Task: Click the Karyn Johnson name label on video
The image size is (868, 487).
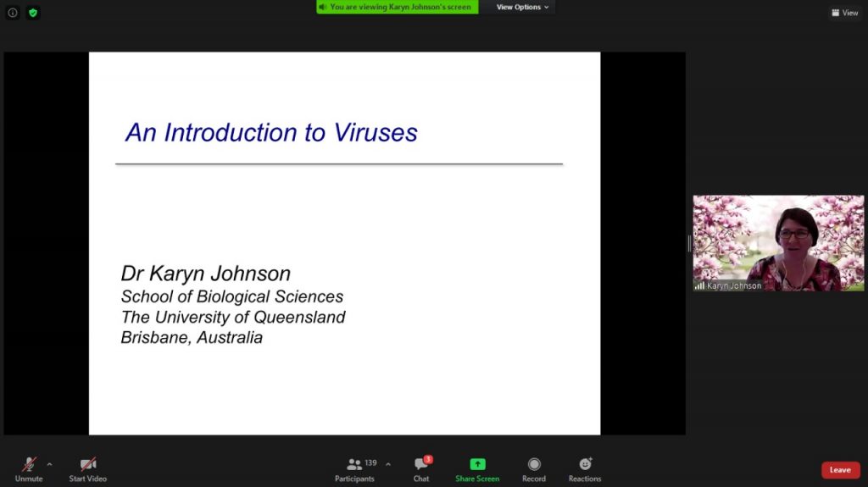Action: pyautogui.click(x=734, y=286)
